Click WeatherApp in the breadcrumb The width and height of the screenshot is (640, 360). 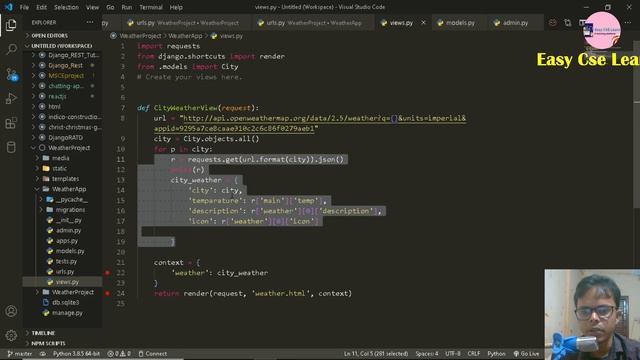[185, 36]
